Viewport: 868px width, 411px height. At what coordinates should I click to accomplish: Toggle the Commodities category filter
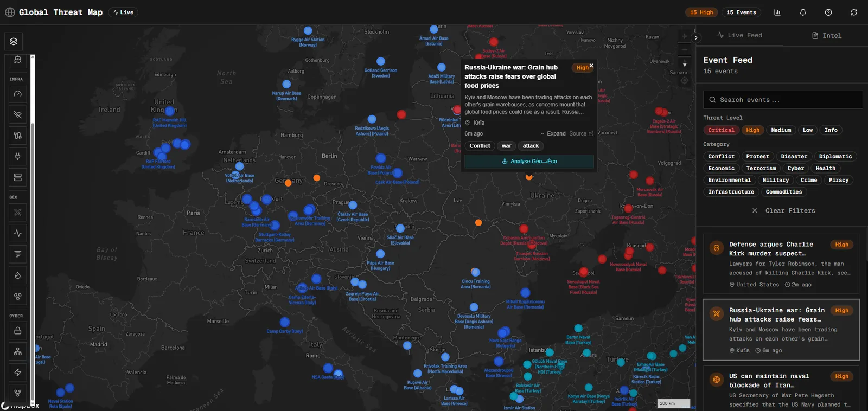click(783, 192)
